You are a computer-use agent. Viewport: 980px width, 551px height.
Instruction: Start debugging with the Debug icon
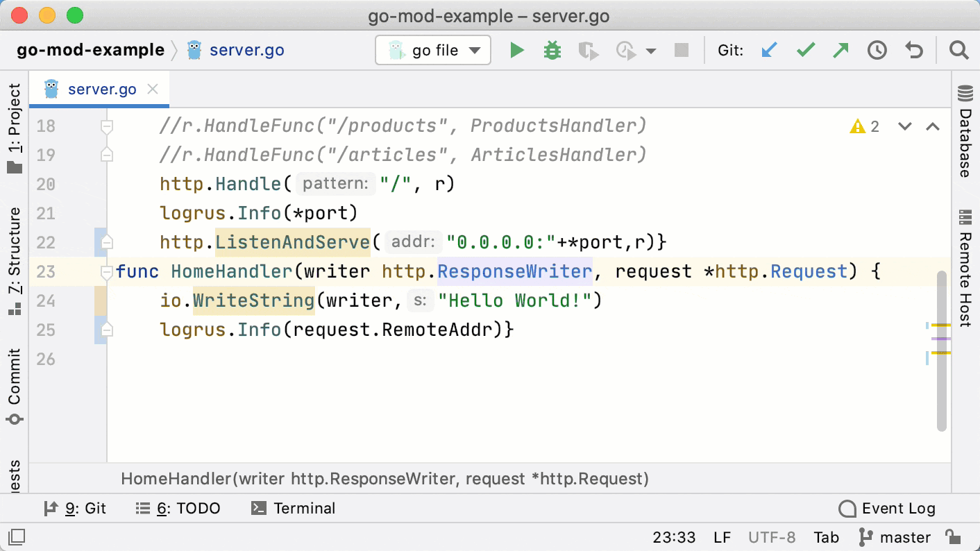552,49
